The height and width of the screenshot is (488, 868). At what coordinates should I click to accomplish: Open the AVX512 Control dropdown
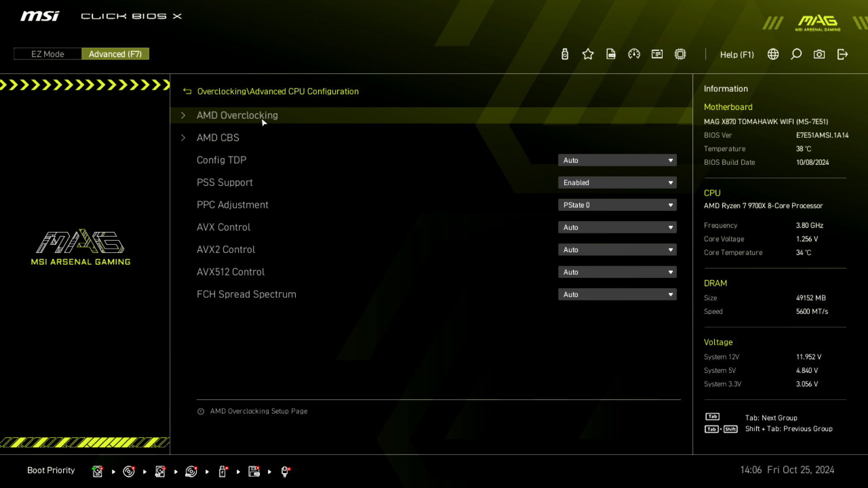(x=617, y=272)
